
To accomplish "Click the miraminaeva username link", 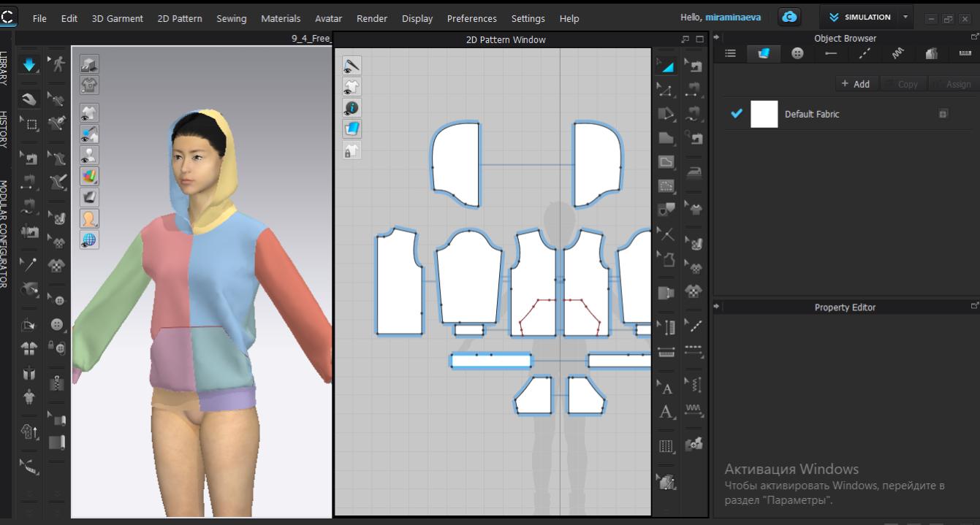I will (x=732, y=18).
